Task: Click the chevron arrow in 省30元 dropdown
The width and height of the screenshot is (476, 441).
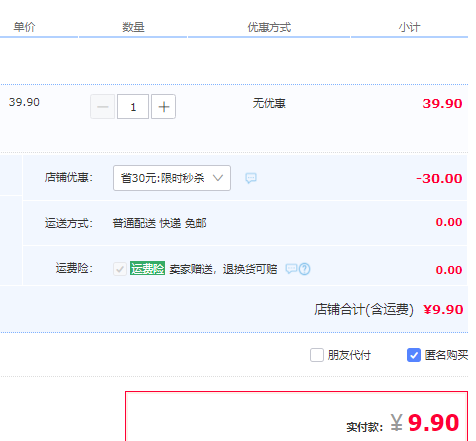Action: pyautogui.click(x=218, y=178)
